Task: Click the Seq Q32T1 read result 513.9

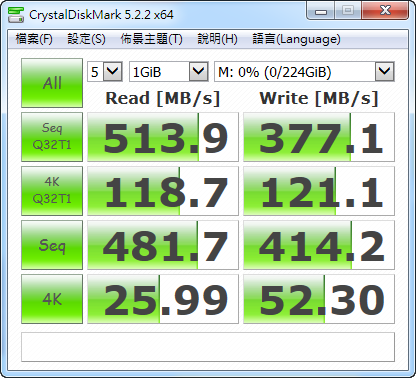Action: pos(163,137)
